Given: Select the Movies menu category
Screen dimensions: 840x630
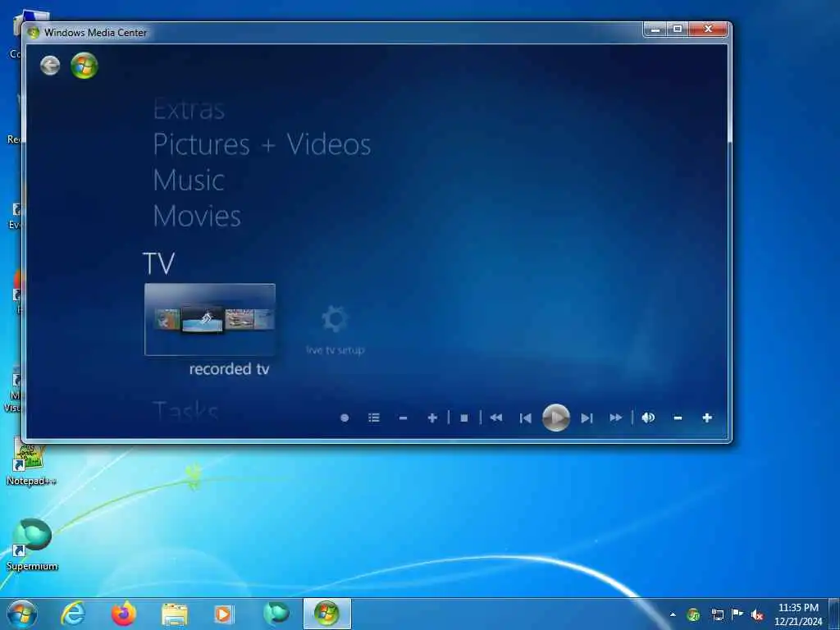Looking at the screenshot, I should (197, 216).
